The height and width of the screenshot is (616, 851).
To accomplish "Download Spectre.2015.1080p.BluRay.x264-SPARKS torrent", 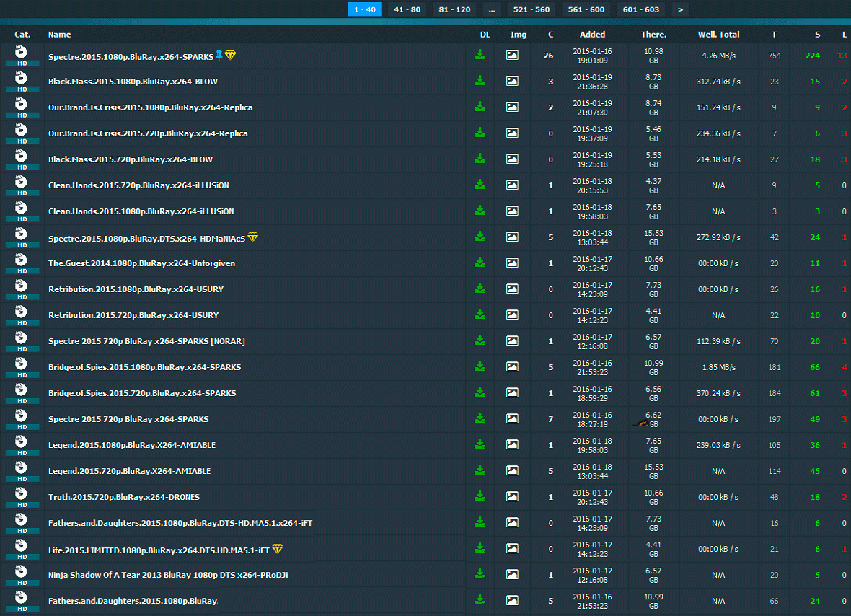I will 480,55.
